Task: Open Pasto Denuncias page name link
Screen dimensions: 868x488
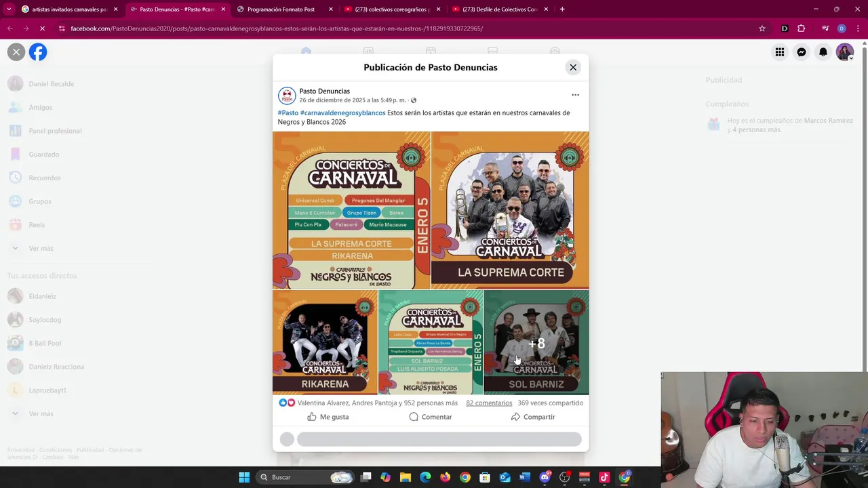Action: coord(324,91)
